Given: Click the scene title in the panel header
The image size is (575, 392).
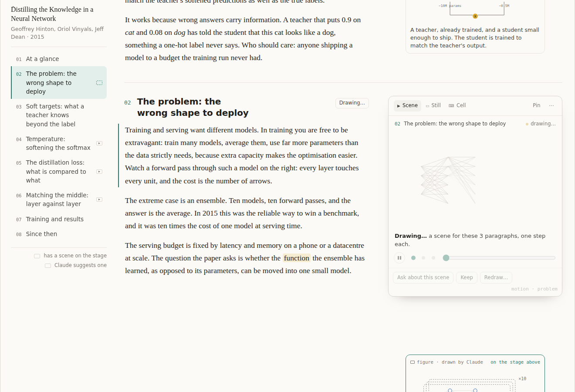Looking at the screenshot, I should 455,124.
